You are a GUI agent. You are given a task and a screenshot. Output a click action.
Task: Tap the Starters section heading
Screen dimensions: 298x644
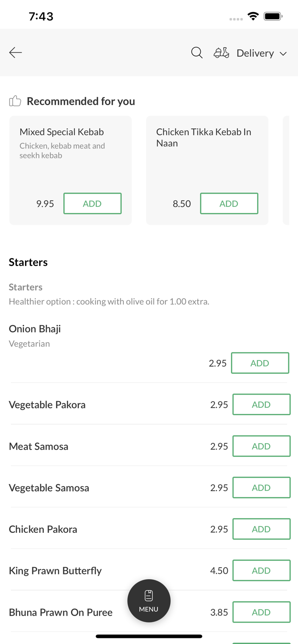pos(28,262)
